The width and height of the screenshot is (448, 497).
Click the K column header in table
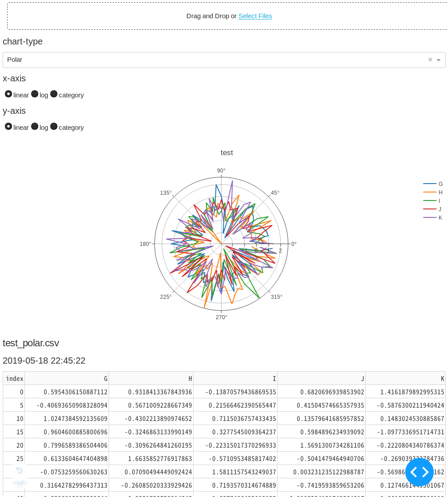[405, 378]
